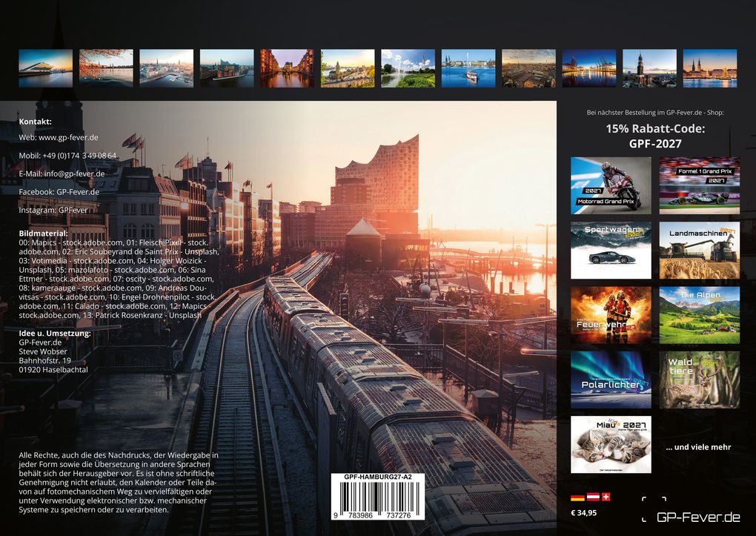Click the 15% Rabatt-Code: heading
Image resolution: width=756 pixels, height=536 pixels.
coord(655,129)
